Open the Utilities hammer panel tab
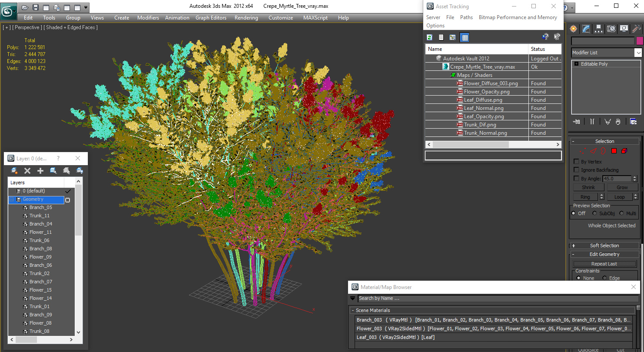 [637, 29]
